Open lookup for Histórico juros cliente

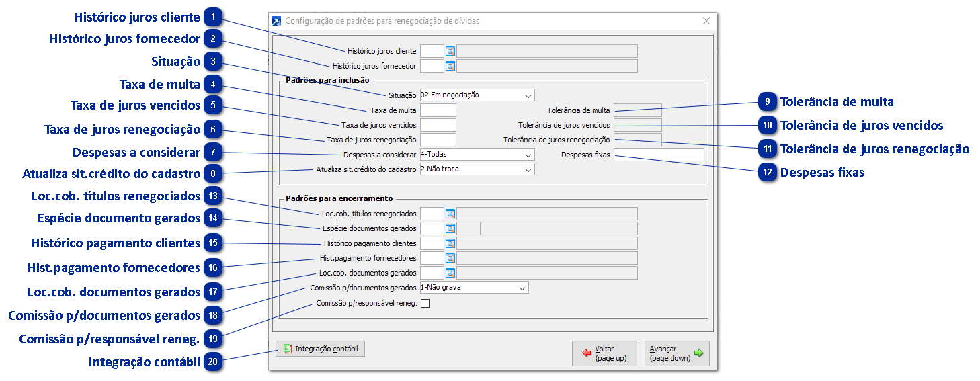pos(450,51)
